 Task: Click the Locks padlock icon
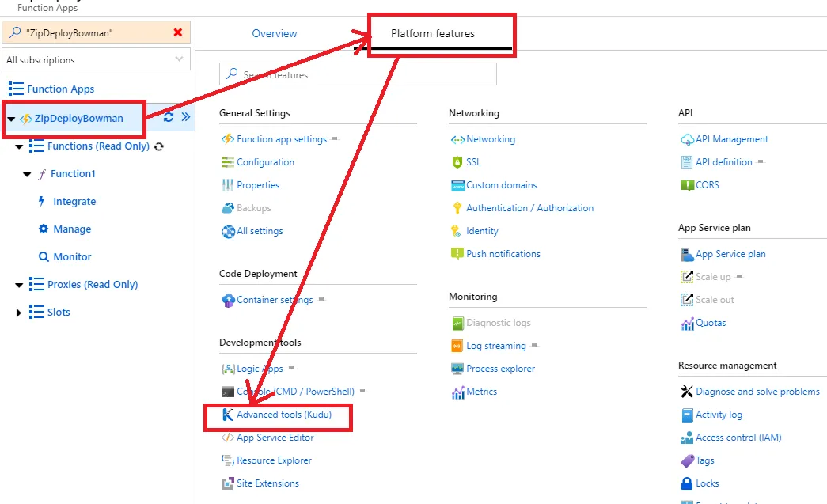click(687, 483)
